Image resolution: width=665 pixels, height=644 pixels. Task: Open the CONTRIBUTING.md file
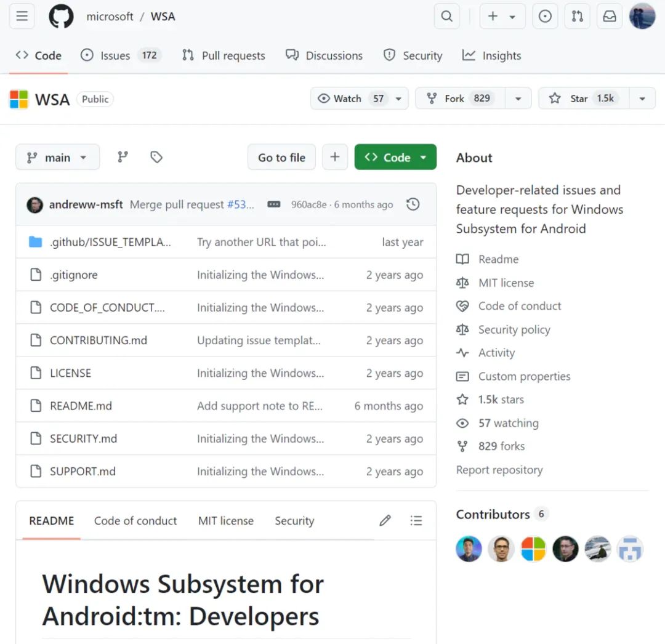tap(99, 340)
